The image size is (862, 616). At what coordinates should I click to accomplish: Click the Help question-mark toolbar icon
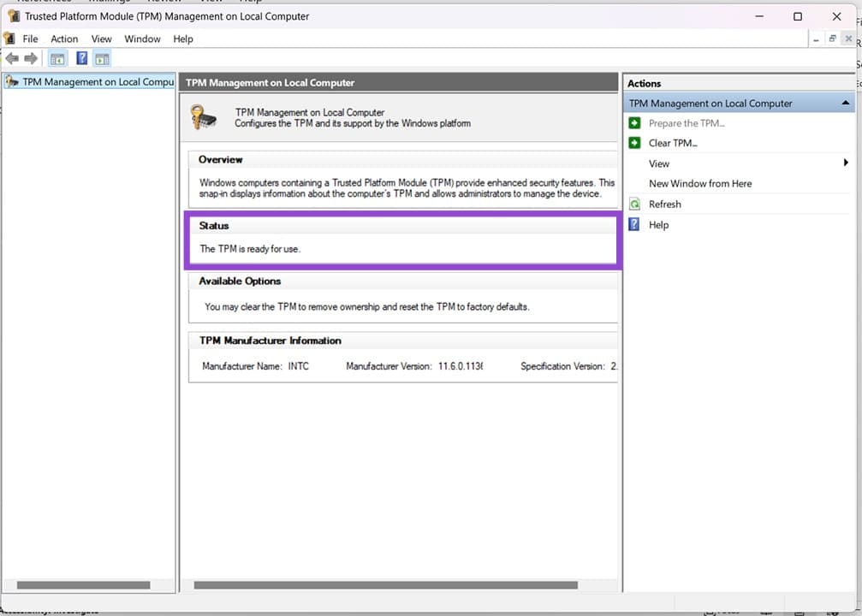pos(81,58)
